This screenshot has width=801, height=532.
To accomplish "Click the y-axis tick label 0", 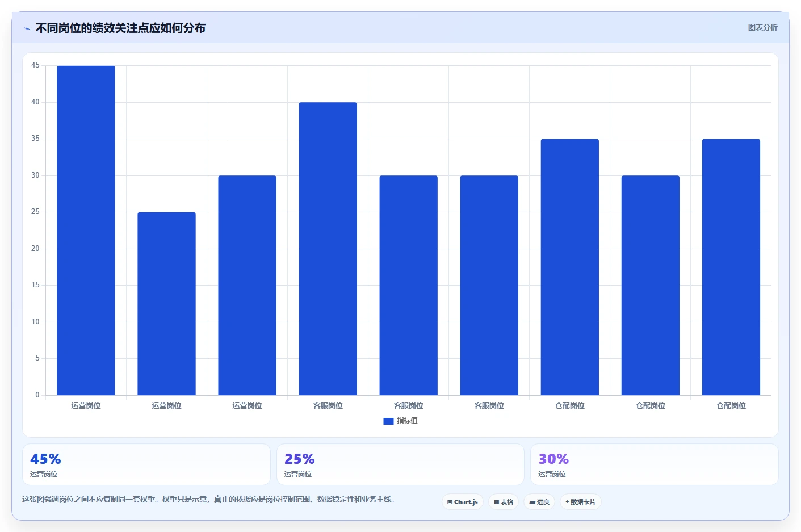I will click(x=37, y=395).
